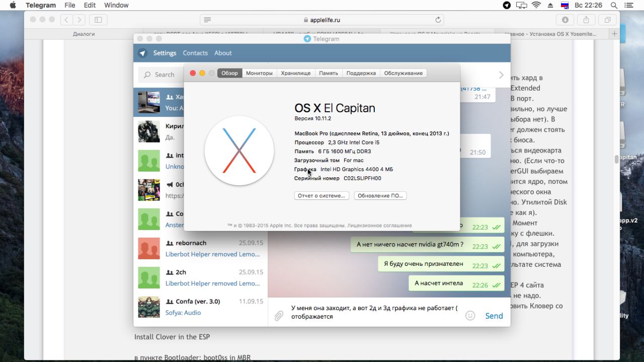Click the OS X El Capitan logo
The width and height of the screenshot is (644, 362).
coord(239,151)
